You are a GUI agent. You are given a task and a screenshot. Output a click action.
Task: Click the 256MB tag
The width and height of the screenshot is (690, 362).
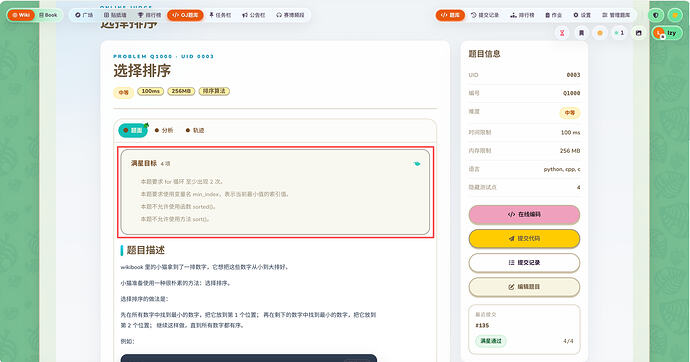(x=181, y=91)
